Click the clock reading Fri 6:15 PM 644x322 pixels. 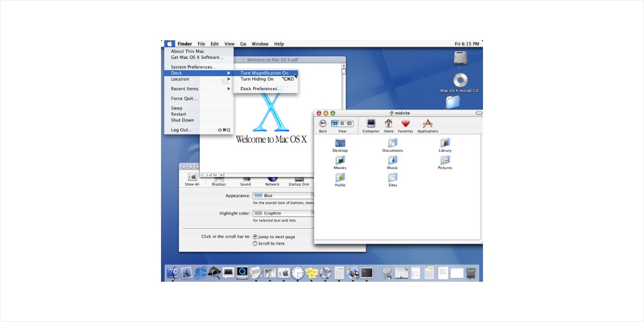[x=466, y=44]
